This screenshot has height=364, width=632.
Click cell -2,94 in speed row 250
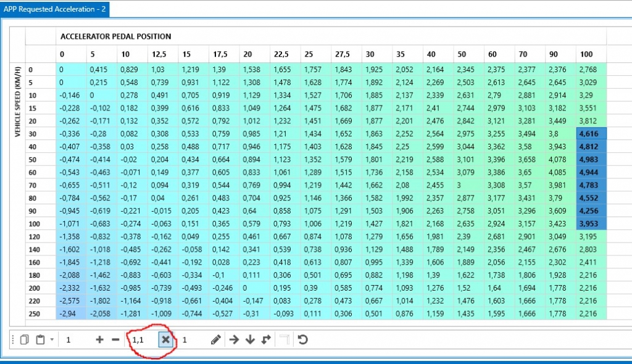(71, 313)
